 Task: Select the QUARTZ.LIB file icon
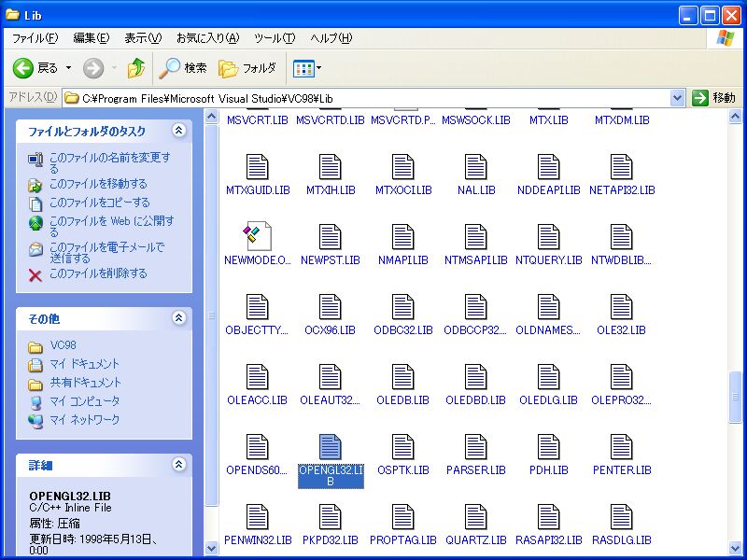pos(475,517)
